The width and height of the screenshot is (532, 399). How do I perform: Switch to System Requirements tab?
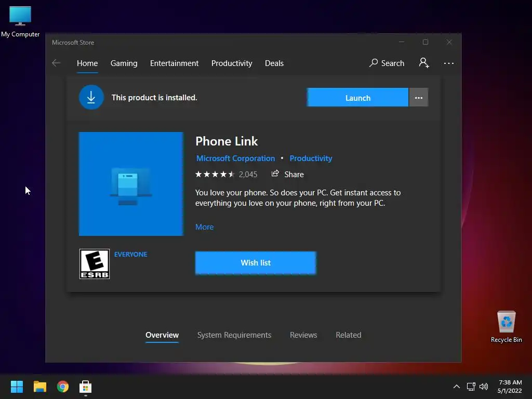tap(234, 335)
